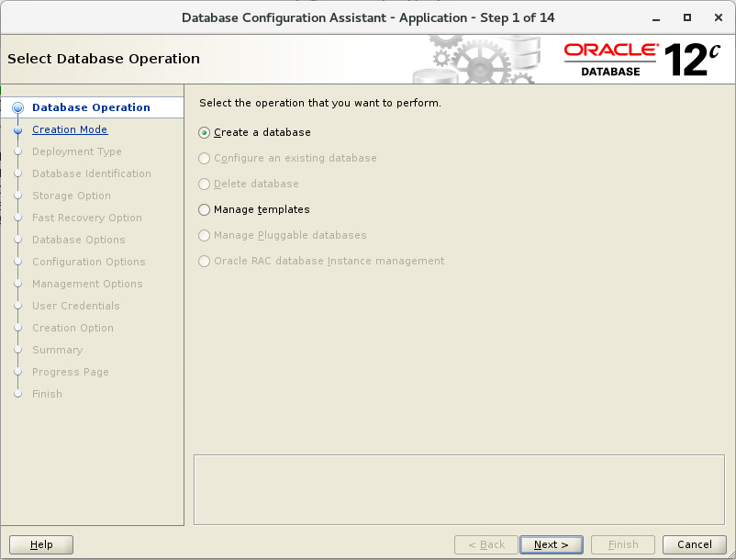Click the Next button
Screen dimensions: 736x560
pyautogui.click(x=551, y=544)
